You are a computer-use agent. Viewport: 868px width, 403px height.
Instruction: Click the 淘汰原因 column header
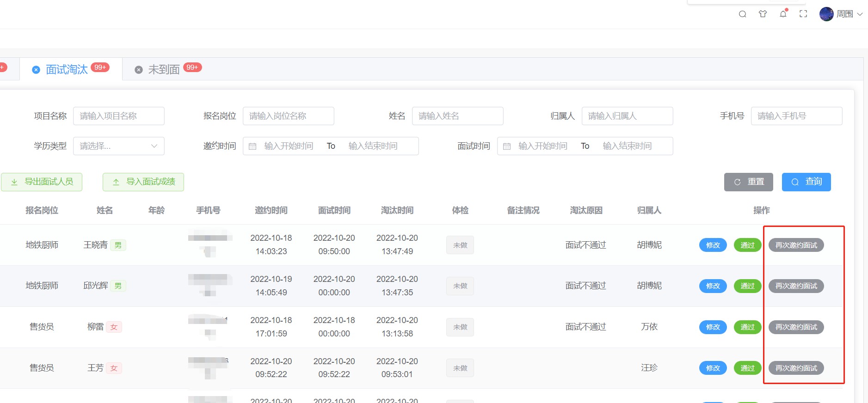coord(586,211)
